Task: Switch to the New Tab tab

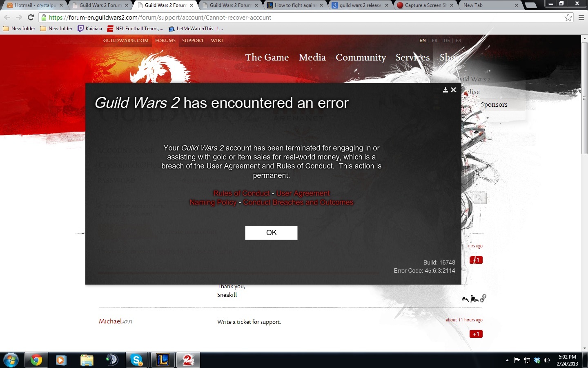Action: pyautogui.click(x=490, y=5)
